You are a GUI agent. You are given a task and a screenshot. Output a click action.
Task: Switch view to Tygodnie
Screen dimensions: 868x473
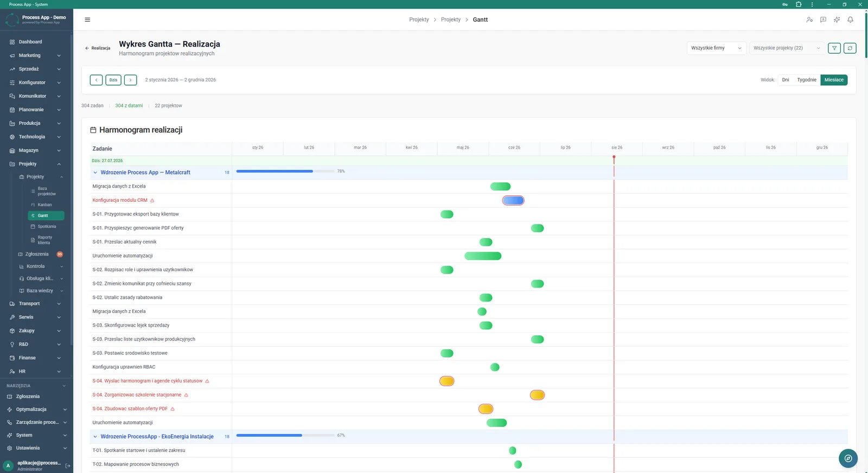pyautogui.click(x=806, y=80)
